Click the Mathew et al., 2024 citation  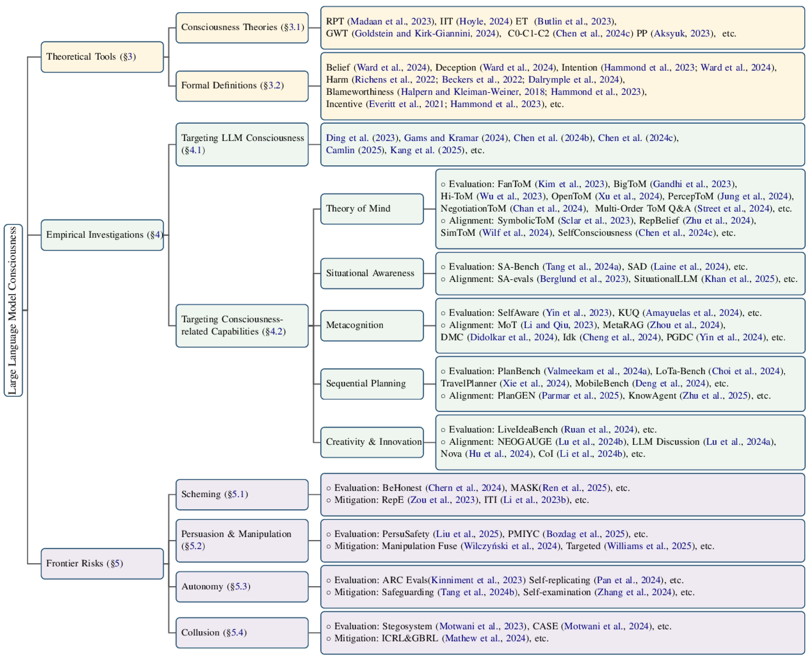485,639
